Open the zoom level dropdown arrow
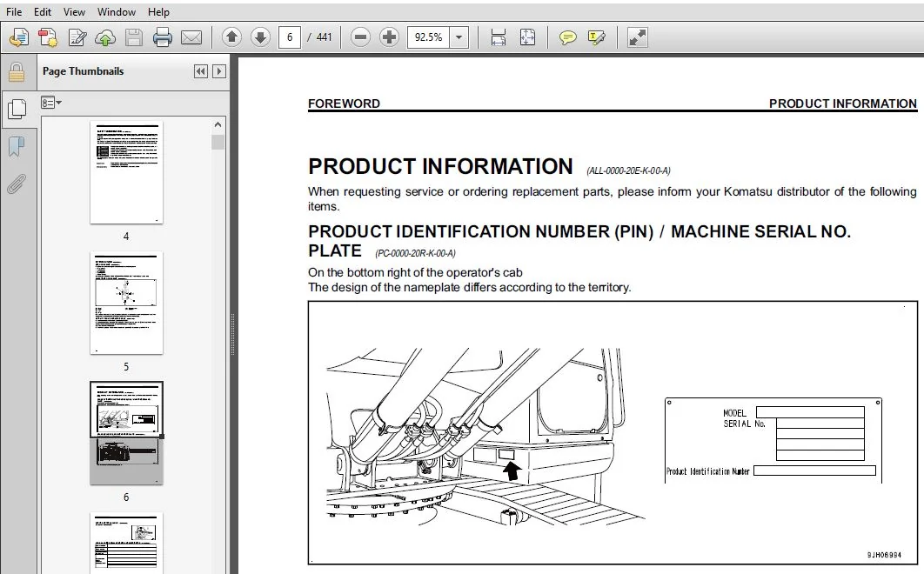Viewport: 924px width, 574px height. pyautogui.click(x=459, y=37)
